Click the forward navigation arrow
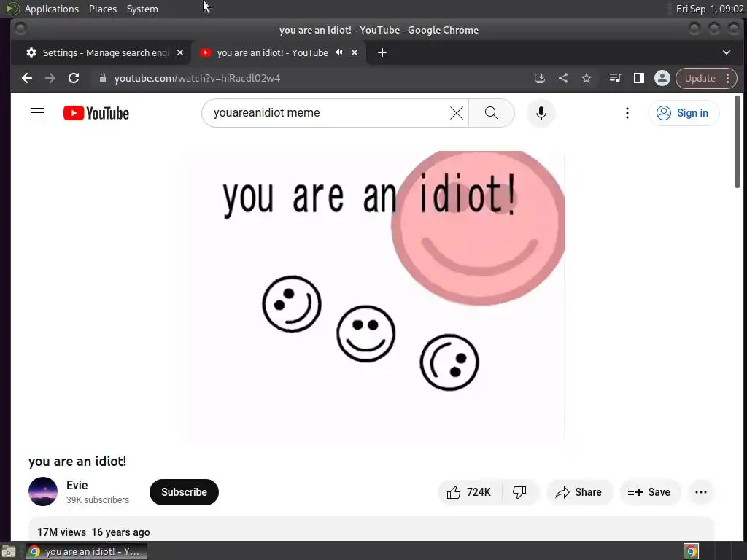 pos(50,78)
